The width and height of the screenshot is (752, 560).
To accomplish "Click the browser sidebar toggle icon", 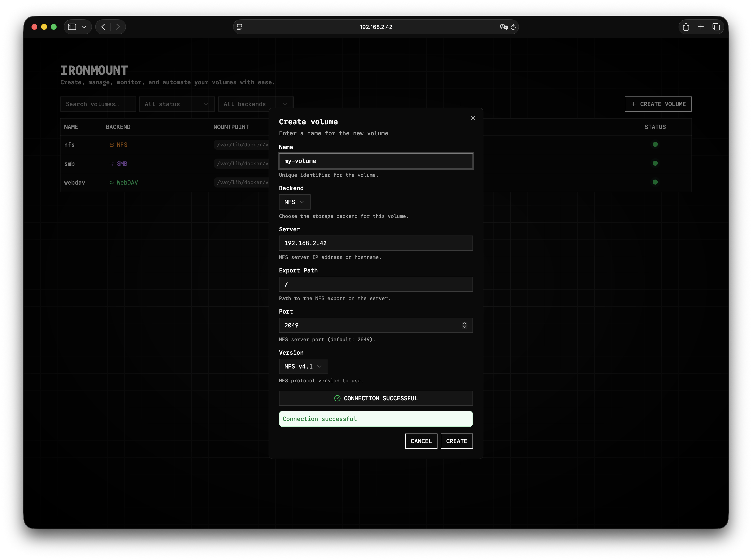I will pyautogui.click(x=72, y=27).
